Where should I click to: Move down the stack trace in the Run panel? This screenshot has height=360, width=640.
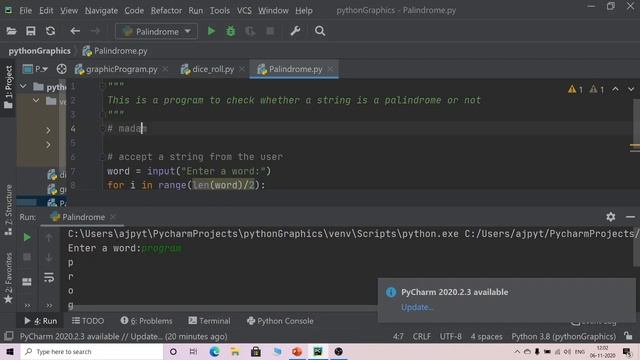49,257
